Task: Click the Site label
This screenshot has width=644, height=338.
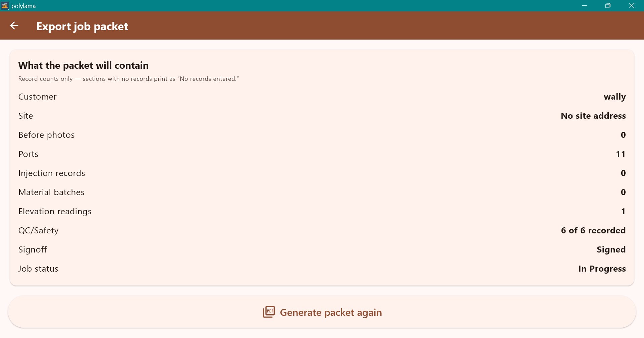Action: [x=25, y=116]
